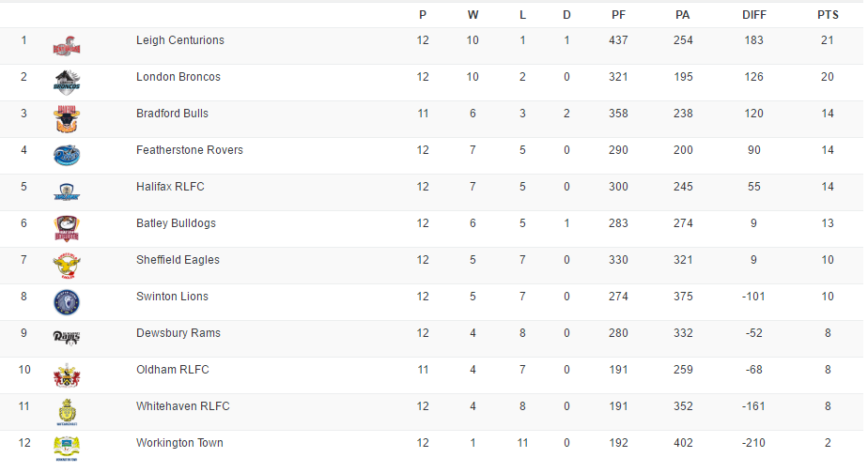Click the PTS column header
Viewport: 868px width, 473px height.
(x=827, y=14)
